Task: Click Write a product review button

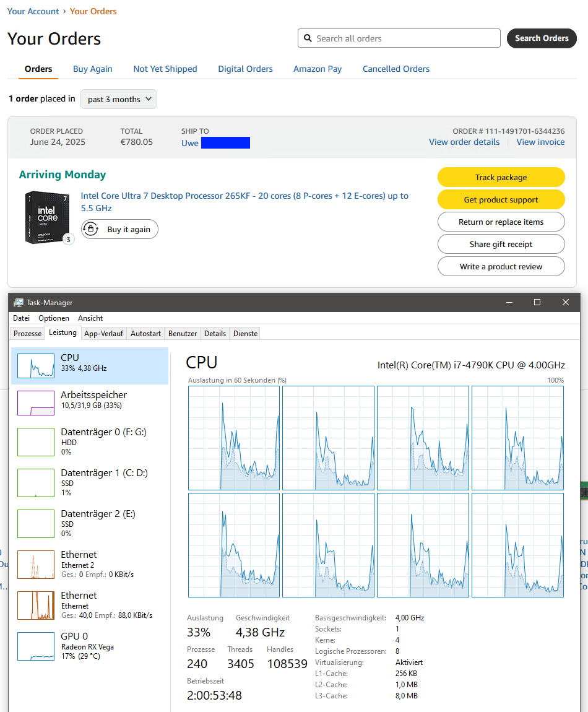Action: tap(501, 266)
